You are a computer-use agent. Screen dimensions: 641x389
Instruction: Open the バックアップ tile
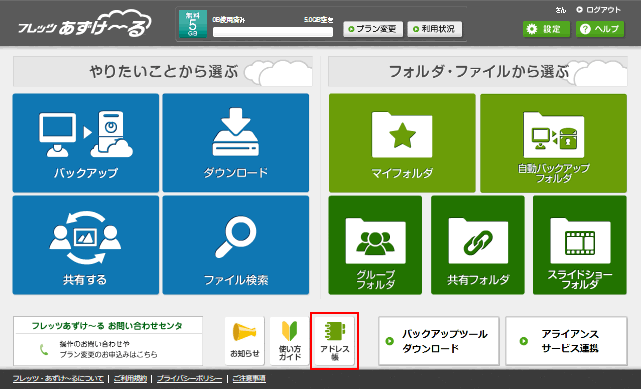(x=86, y=143)
